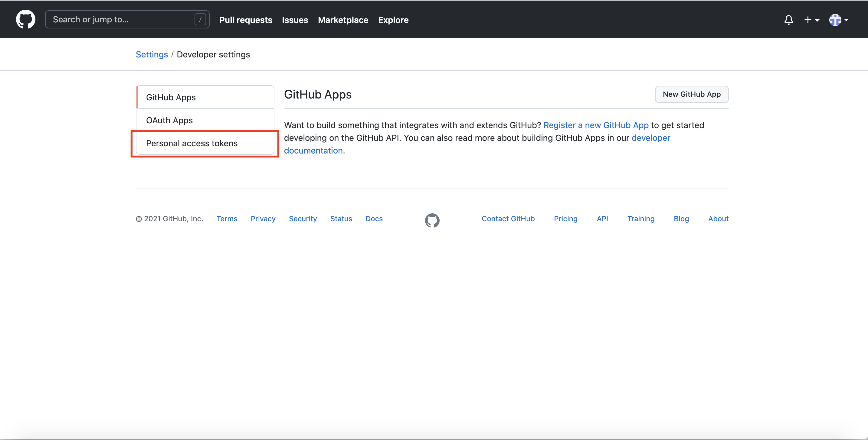Open the notifications bell icon
868x440 pixels.
(x=788, y=20)
